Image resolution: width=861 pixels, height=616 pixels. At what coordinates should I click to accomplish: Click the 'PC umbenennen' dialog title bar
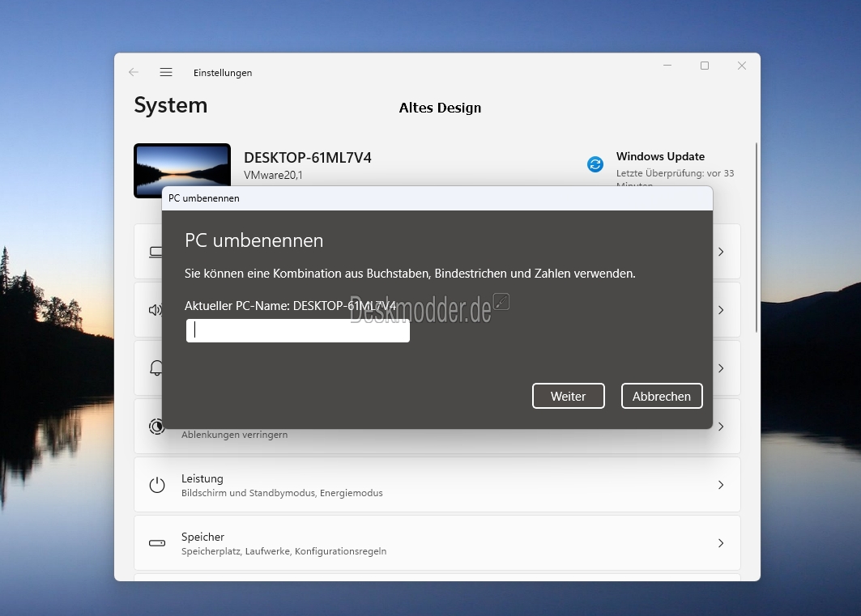pyautogui.click(x=437, y=198)
